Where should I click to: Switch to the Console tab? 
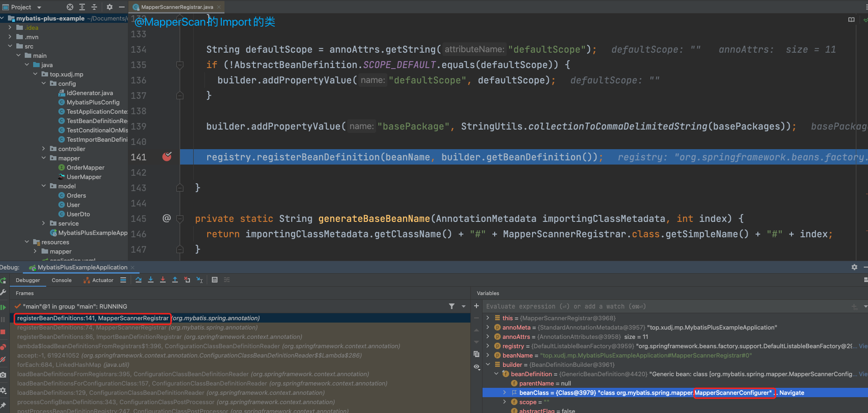62,280
